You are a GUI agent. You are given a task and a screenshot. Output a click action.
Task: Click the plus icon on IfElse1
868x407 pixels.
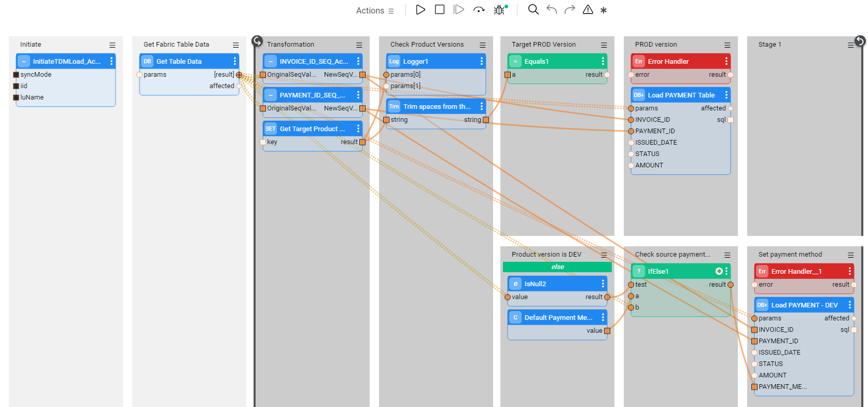point(719,271)
